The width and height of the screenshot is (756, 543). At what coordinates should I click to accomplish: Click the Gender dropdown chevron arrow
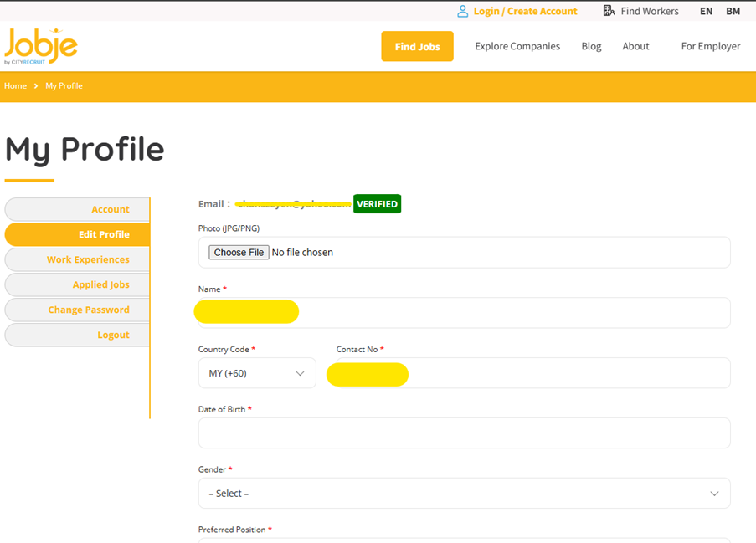(714, 494)
